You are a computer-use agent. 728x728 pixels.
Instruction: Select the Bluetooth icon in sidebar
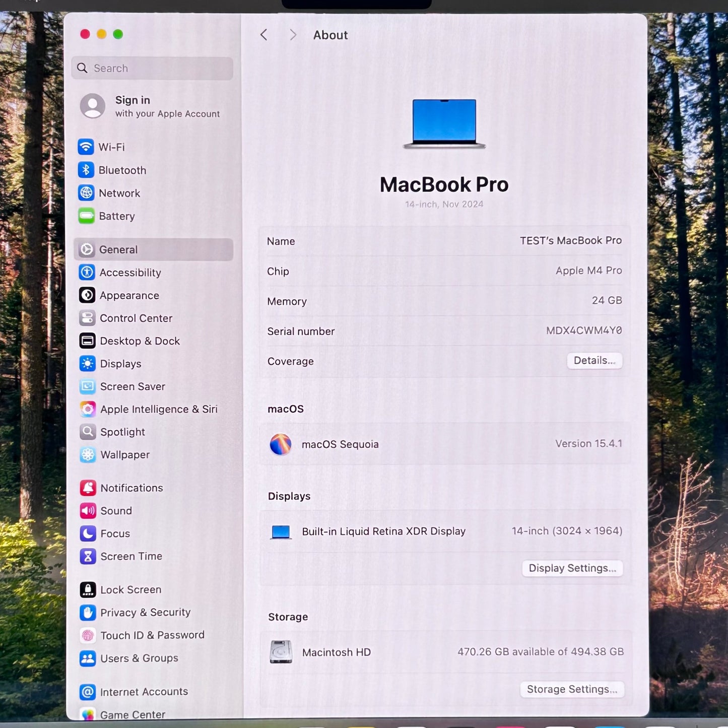pos(86,170)
